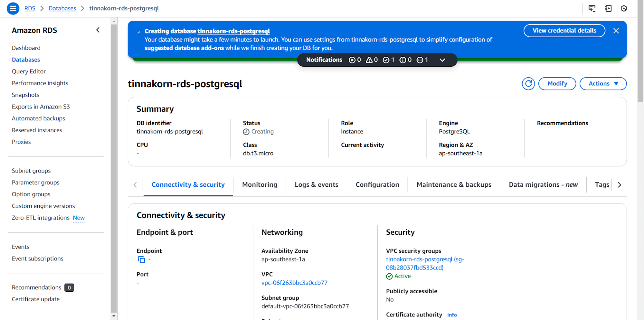Switch to Monitoring tab

260,185
